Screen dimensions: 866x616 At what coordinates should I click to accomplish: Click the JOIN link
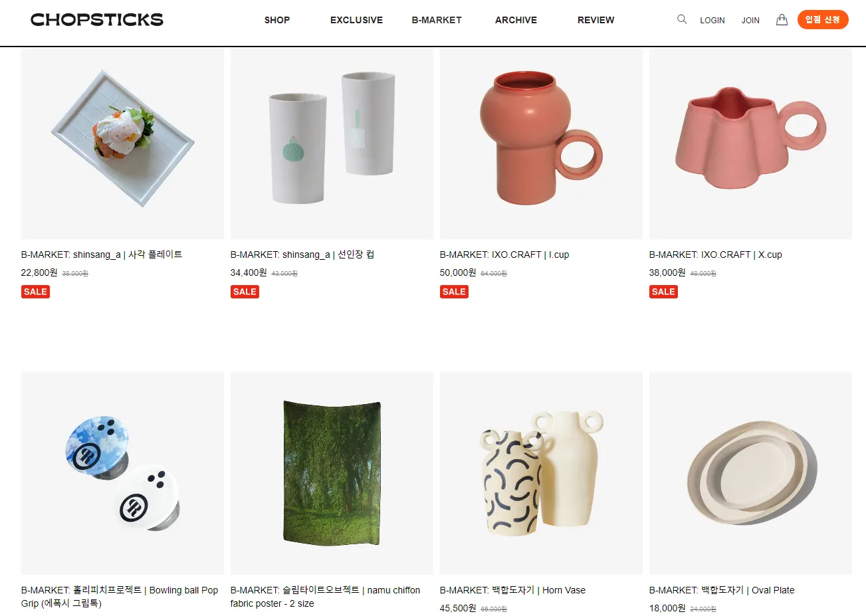coord(750,21)
